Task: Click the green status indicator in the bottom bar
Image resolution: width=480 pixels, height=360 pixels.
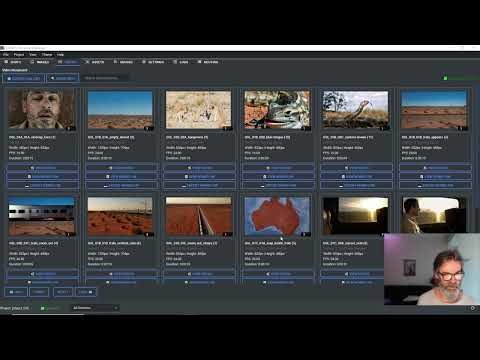Action: pos(50,308)
